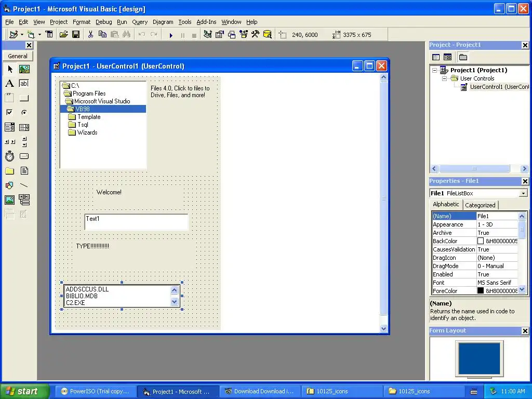Click the Find binoculars icon

coord(127,34)
